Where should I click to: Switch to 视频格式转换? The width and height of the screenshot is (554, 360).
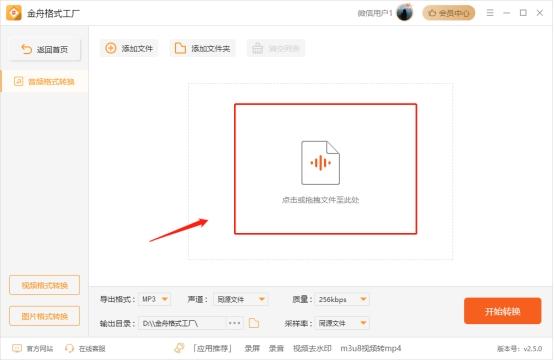coord(45,285)
